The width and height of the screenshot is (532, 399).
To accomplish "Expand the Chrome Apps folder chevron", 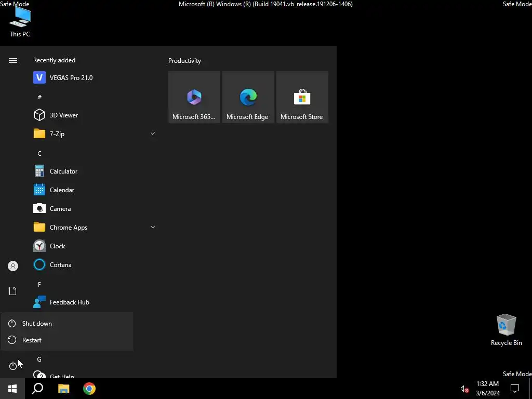I will click(x=153, y=228).
